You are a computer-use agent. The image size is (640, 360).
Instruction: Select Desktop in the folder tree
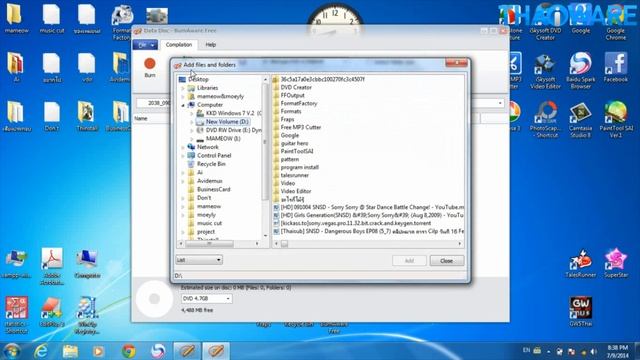tap(198, 79)
